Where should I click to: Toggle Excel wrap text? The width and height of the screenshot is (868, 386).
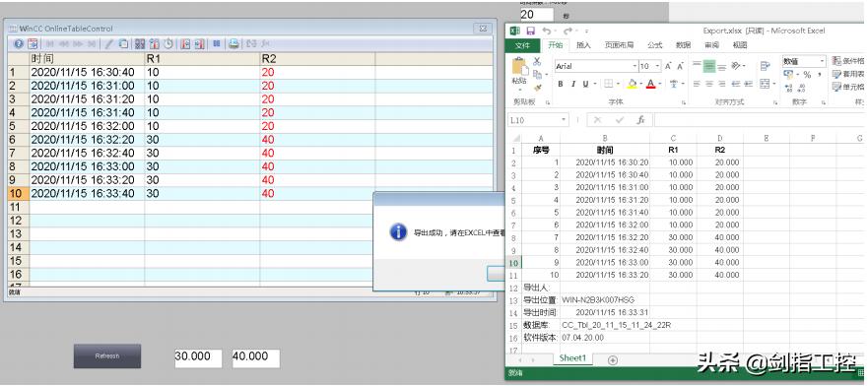point(765,66)
